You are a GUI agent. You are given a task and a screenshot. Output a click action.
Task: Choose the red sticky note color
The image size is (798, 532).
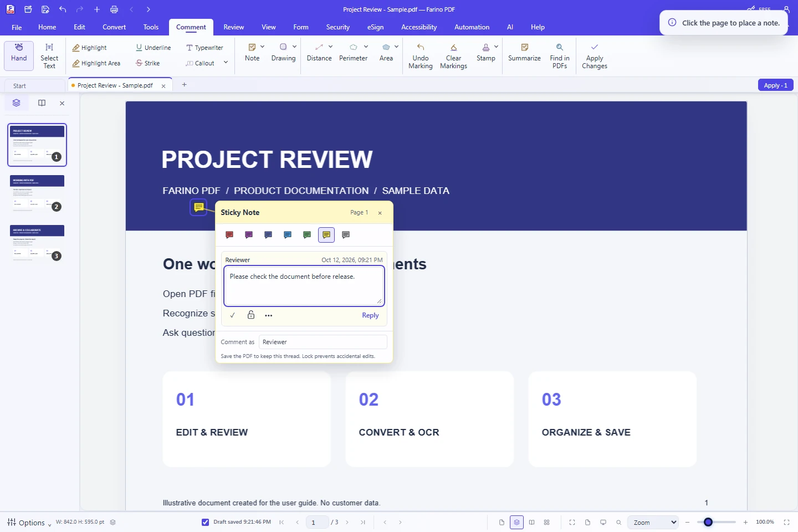click(229, 235)
